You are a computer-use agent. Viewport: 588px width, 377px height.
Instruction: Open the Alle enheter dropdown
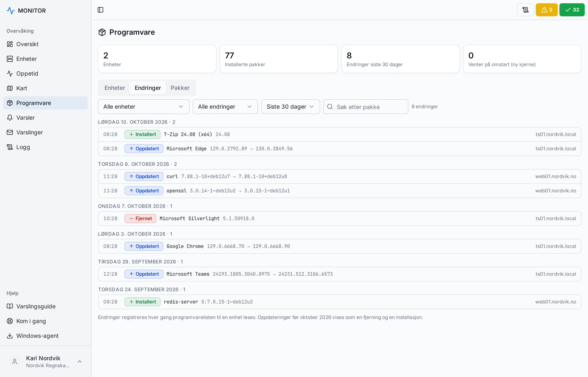coord(144,106)
